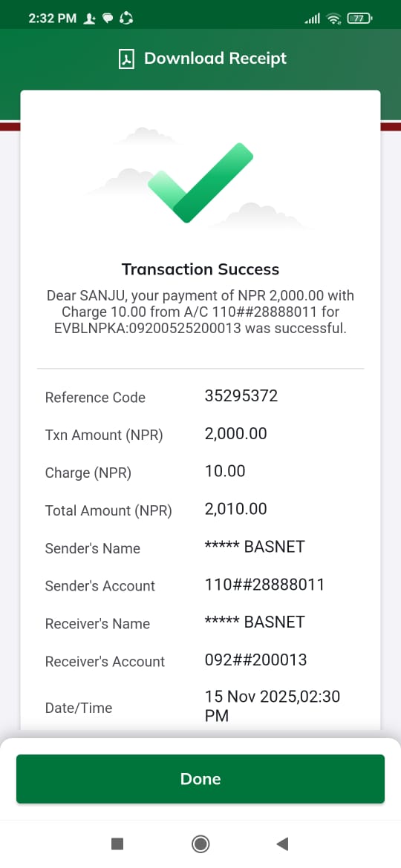Tap the Sender's Account number value
Screen dimensions: 401x868
pos(265,585)
